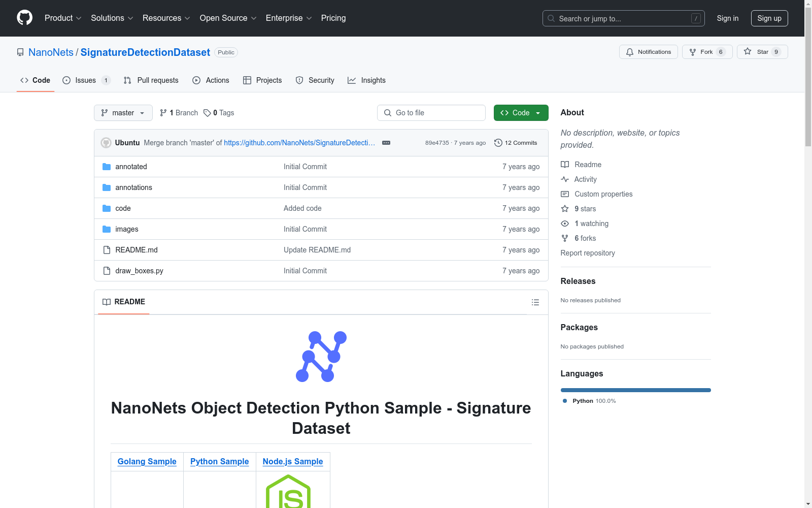Click the Report repository link

pos(588,253)
